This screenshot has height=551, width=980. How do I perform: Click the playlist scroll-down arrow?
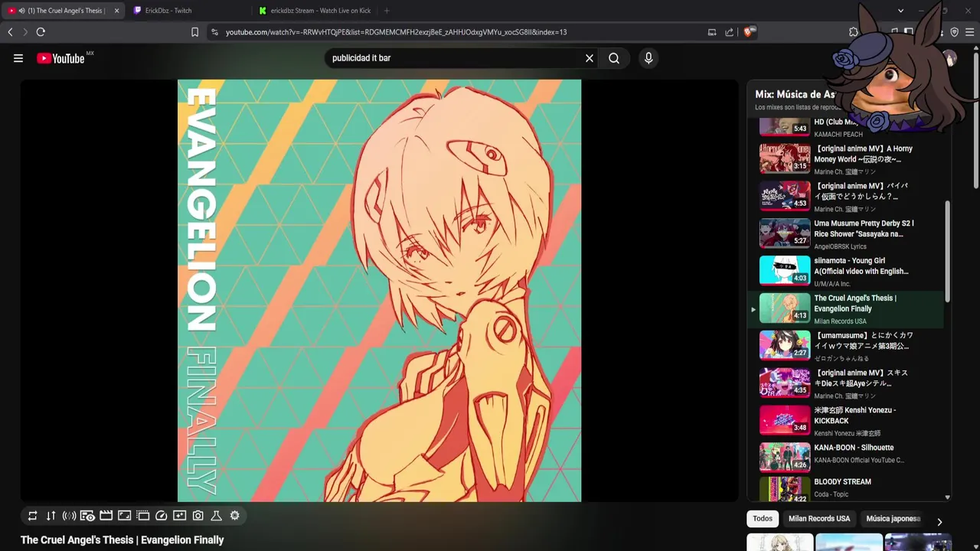[948, 497]
